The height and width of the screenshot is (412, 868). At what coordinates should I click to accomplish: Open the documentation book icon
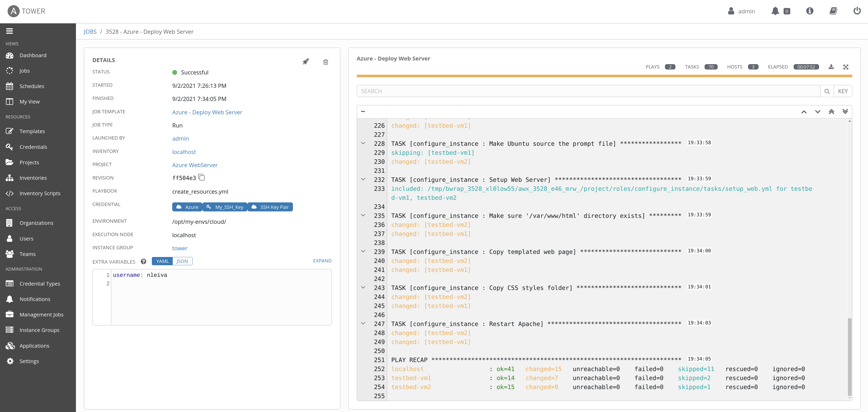pos(833,11)
